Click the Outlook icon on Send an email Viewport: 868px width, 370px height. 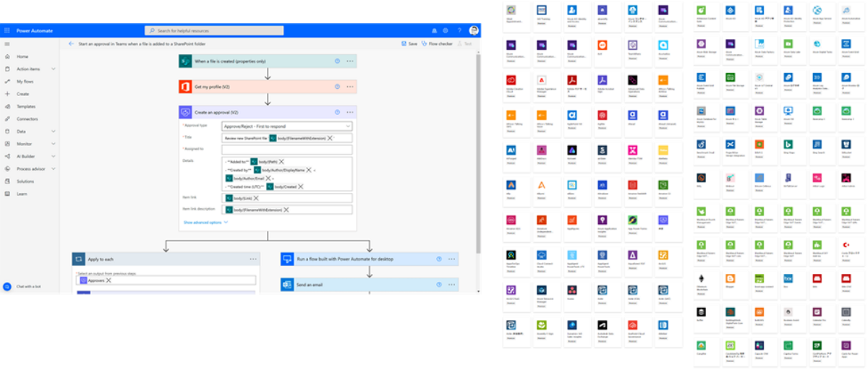(x=287, y=284)
